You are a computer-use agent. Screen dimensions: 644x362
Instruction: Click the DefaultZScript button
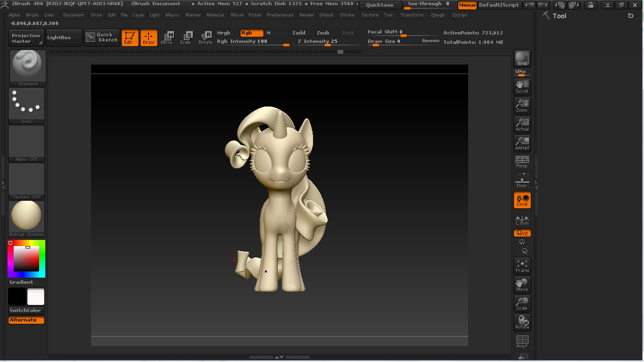[x=499, y=5]
